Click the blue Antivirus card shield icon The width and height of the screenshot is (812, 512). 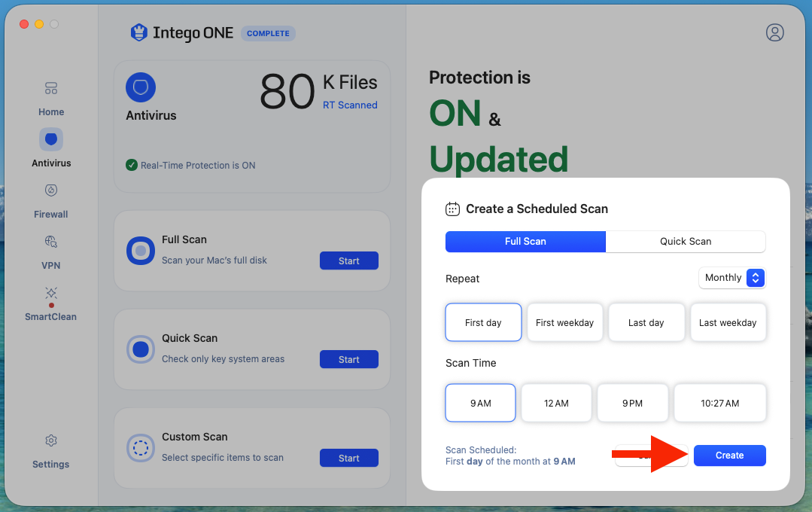pos(140,87)
